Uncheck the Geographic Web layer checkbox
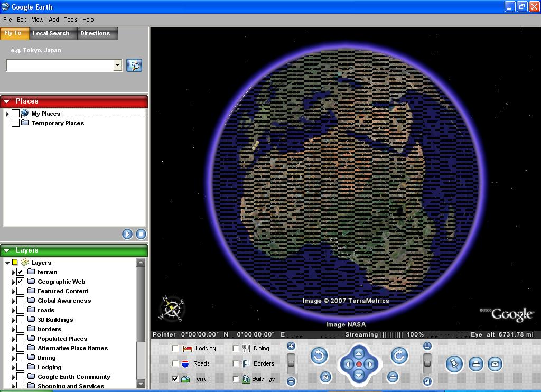This screenshot has height=392, width=541. pyautogui.click(x=21, y=281)
